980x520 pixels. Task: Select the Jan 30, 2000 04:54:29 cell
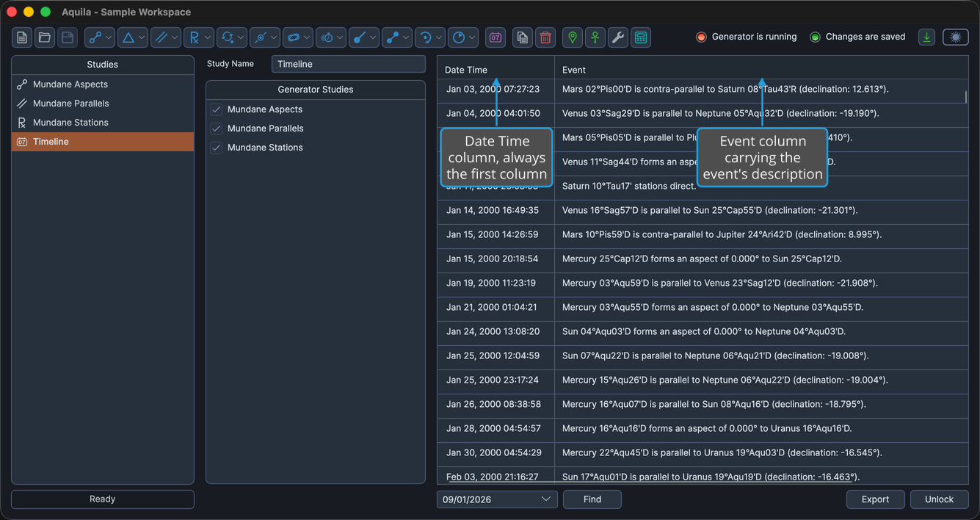point(496,453)
